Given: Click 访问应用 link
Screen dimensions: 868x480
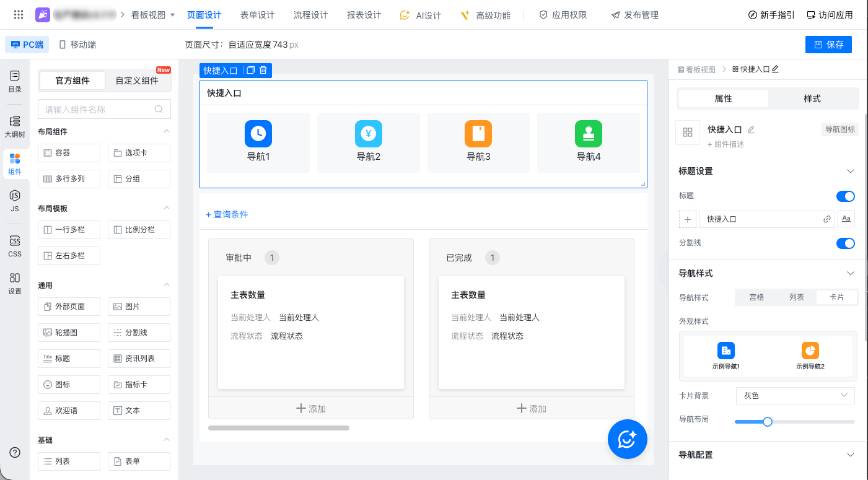Looking at the screenshot, I should pyautogui.click(x=830, y=15).
